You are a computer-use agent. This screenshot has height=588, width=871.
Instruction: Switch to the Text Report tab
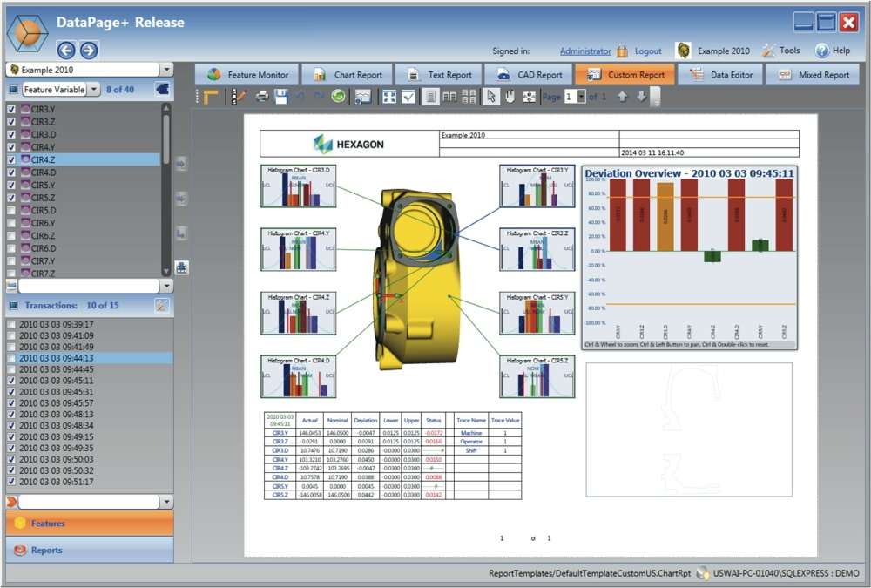tap(439, 74)
